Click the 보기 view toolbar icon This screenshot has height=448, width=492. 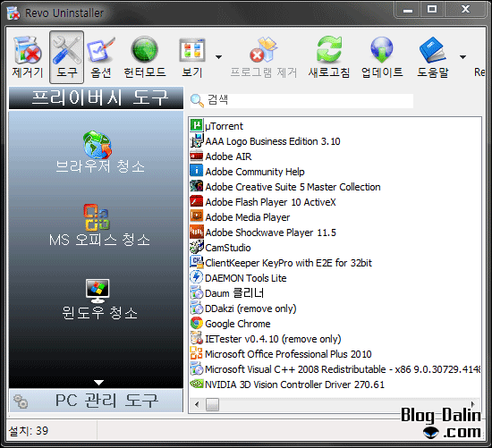click(x=192, y=57)
